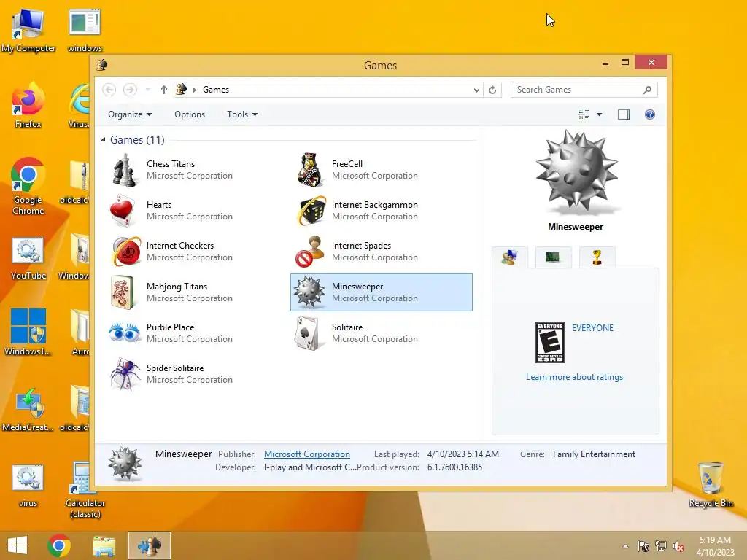The width and height of the screenshot is (747, 560).
Task: Open Learn more about ratings link
Action: 574,377
